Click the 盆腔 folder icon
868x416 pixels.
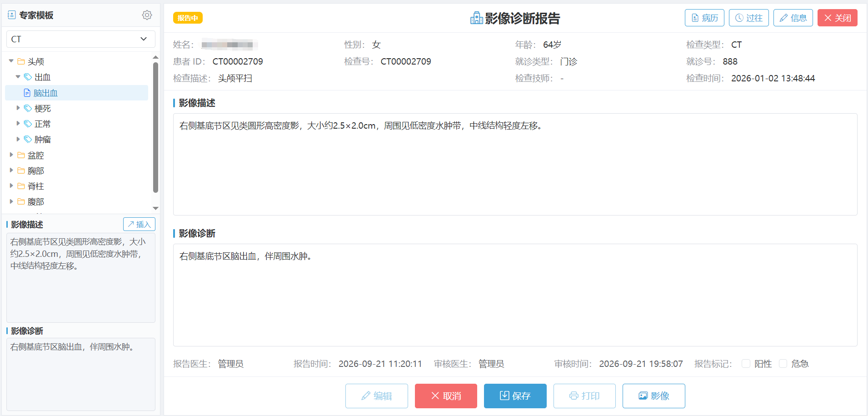(21, 155)
